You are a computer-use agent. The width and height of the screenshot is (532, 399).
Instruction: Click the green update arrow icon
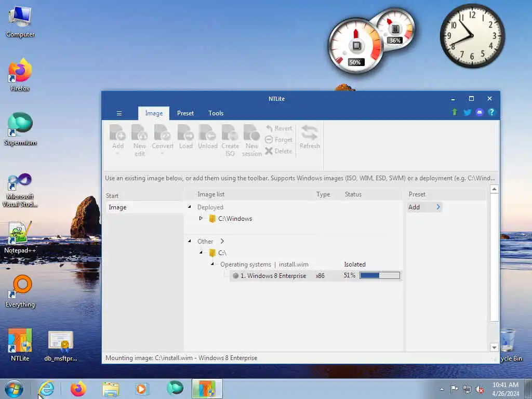pos(455,112)
